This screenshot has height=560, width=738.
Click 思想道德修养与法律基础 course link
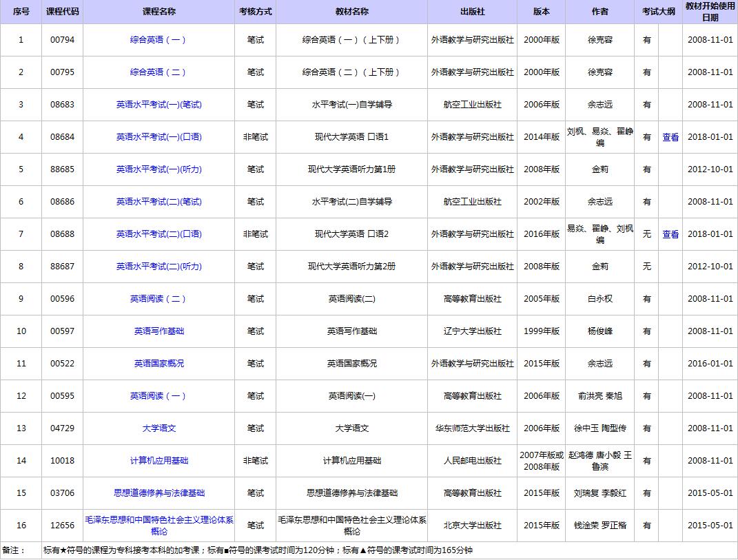(158, 493)
